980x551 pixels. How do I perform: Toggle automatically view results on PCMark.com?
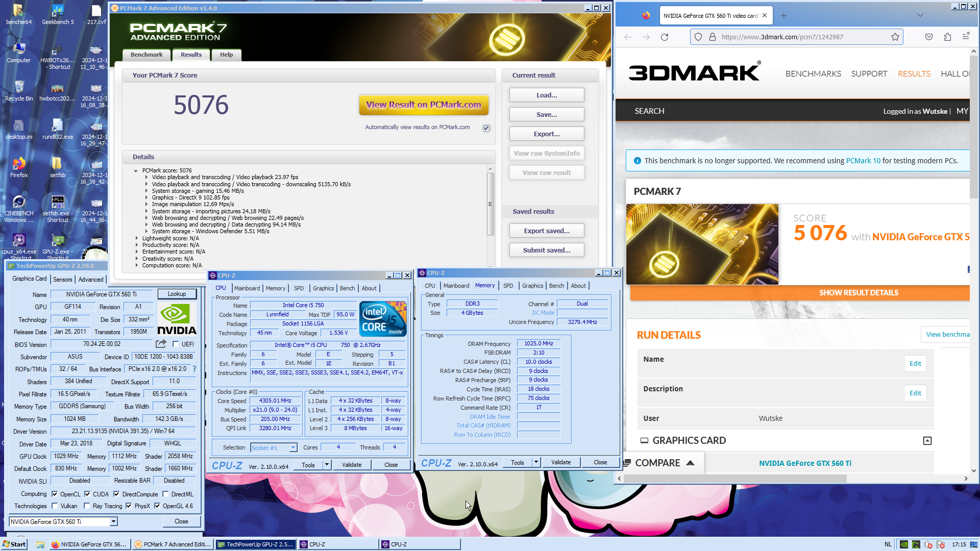[x=486, y=128]
